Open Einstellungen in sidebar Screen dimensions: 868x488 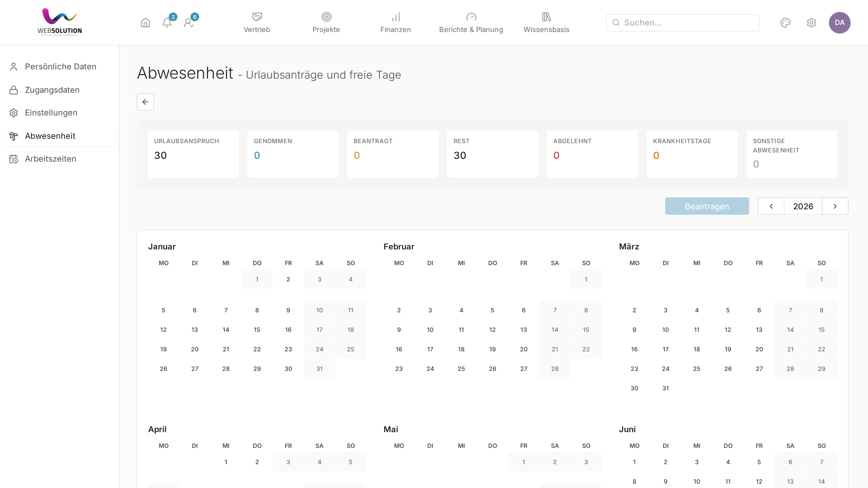59,113
